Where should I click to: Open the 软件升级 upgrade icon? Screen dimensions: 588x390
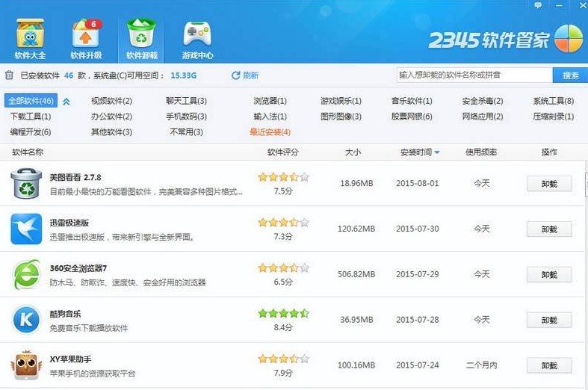86,34
